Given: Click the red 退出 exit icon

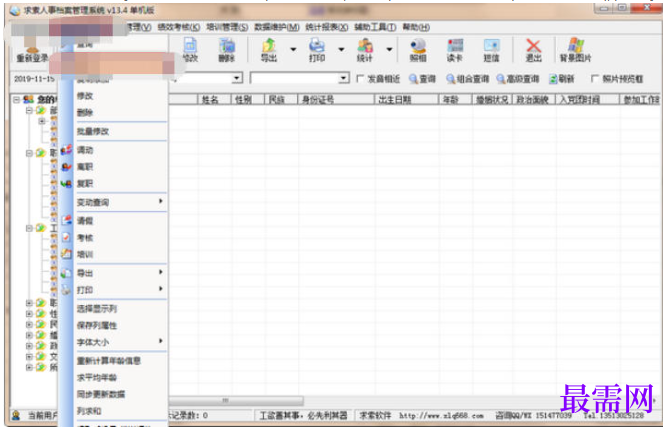Looking at the screenshot, I should pyautogui.click(x=534, y=50).
